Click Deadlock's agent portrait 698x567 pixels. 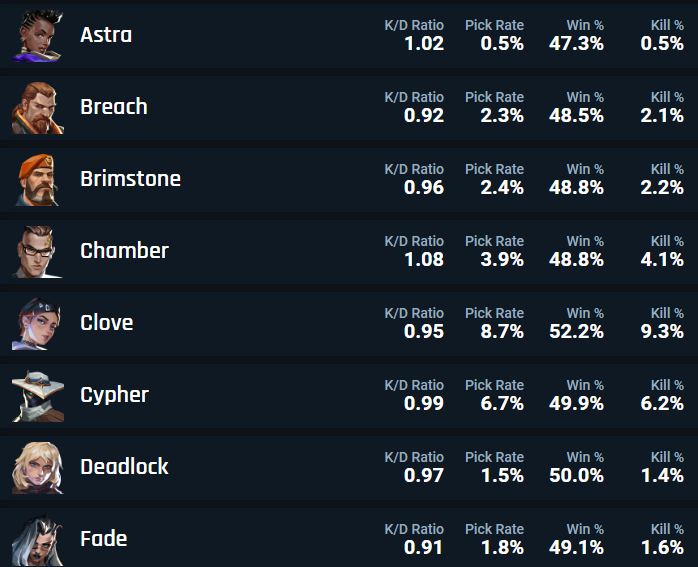[38, 468]
